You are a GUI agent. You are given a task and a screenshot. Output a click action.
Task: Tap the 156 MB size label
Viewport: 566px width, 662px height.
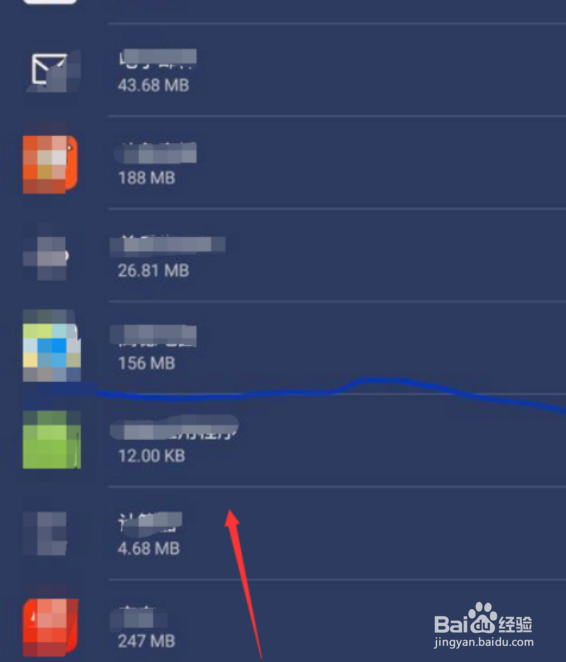point(146,363)
